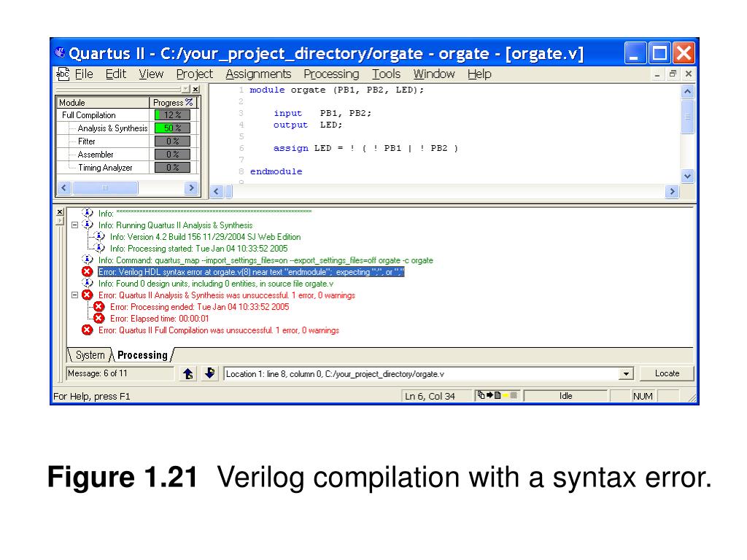This screenshot has width=747, height=560.
Task: Open the Assignments menu
Action: click(x=258, y=74)
